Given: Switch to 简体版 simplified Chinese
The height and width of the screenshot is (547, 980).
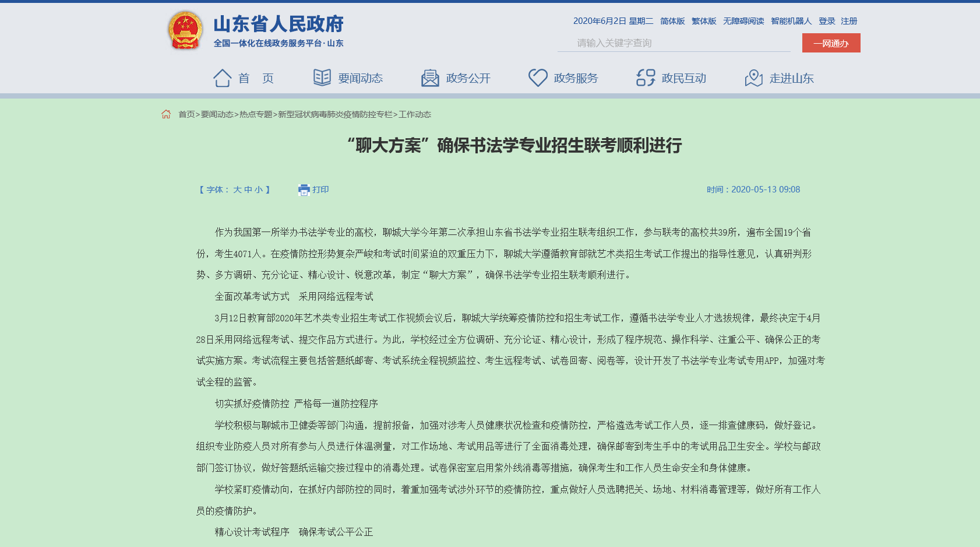Looking at the screenshot, I should pyautogui.click(x=672, y=21).
